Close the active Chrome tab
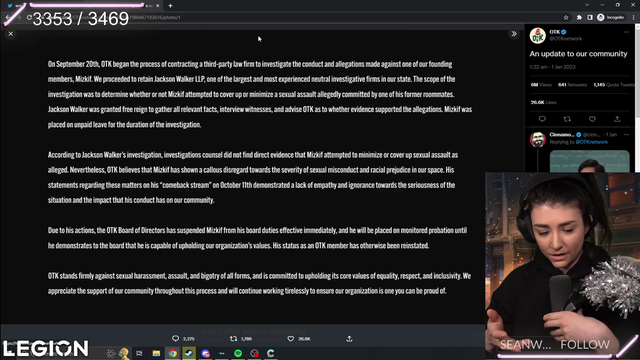The height and width of the screenshot is (360, 640). (x=158, y=6)
